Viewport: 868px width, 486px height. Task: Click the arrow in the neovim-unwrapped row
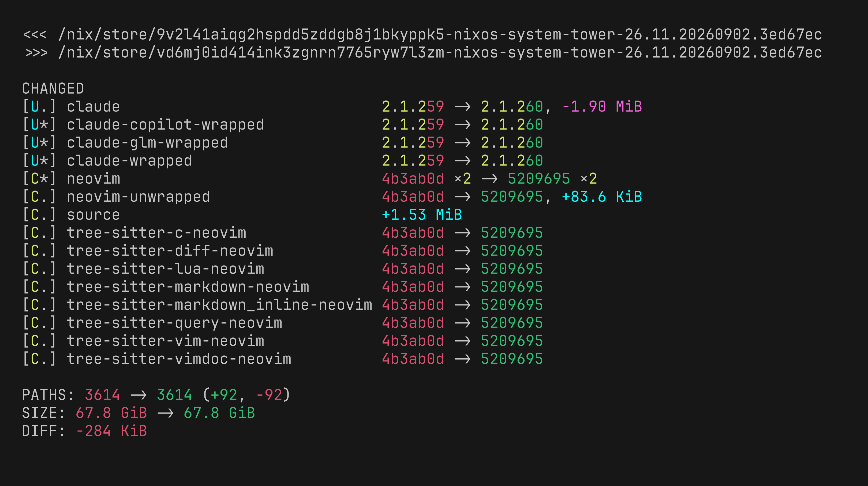[x=462, y=197]
